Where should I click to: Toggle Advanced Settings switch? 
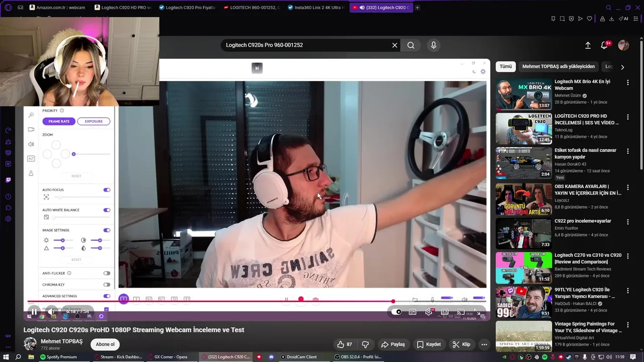[107, 296]
